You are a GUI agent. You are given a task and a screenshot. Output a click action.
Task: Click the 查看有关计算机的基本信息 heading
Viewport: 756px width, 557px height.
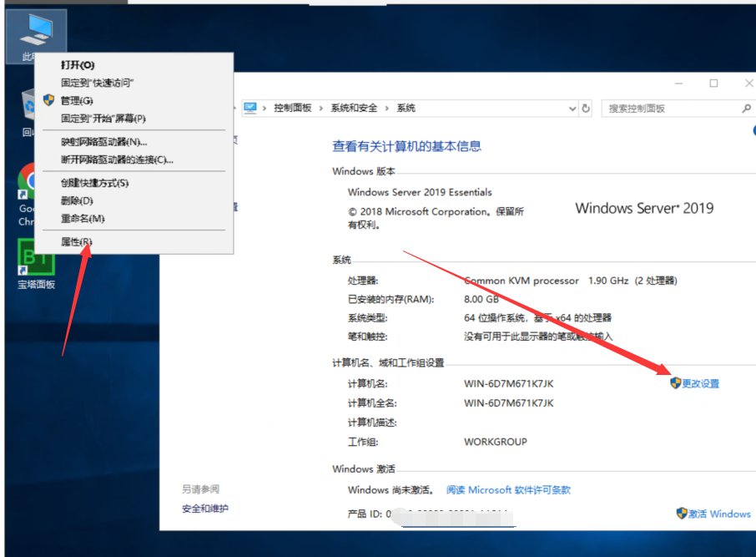(x=406, y=146)
